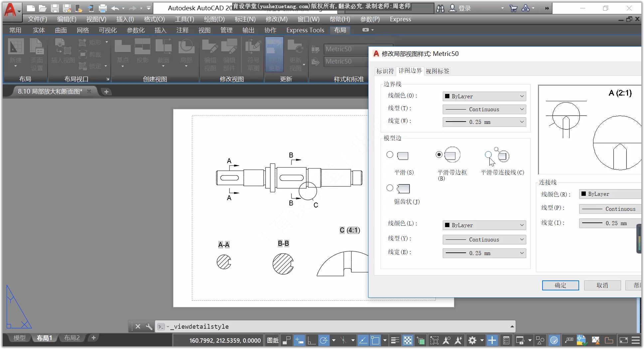The image size is (644, 349).
Task: Open the 修改(M) menu
Action: [x=276, y=19]
